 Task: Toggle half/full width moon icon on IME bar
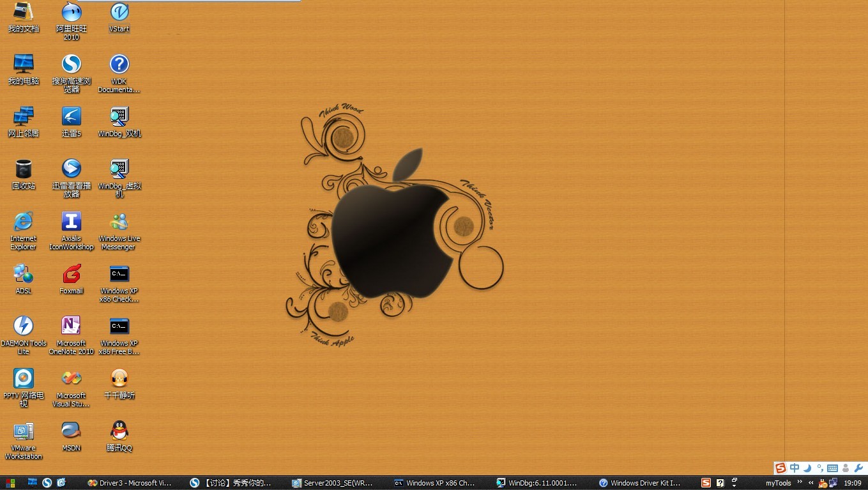(808, 468)
